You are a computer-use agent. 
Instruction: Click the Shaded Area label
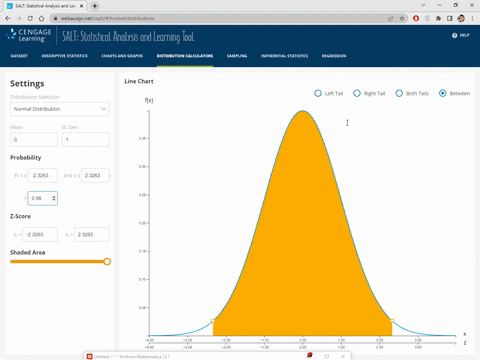tap(28, 253)
